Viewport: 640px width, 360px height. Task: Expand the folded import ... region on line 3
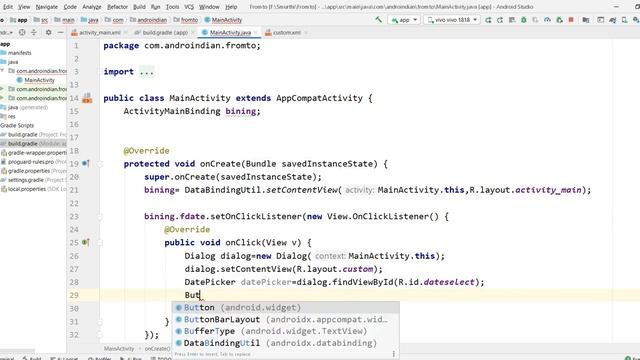[147, 72]
